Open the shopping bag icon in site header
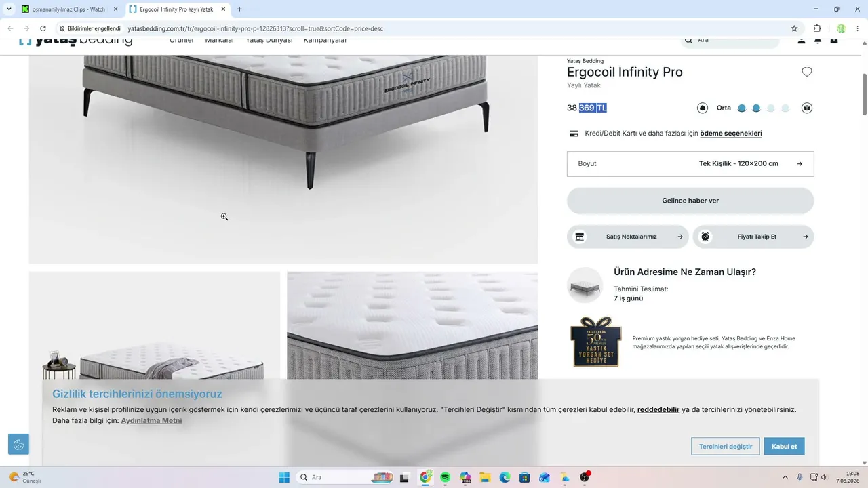The height and width of the screenshot is (488, 868). tap(834, 41)
